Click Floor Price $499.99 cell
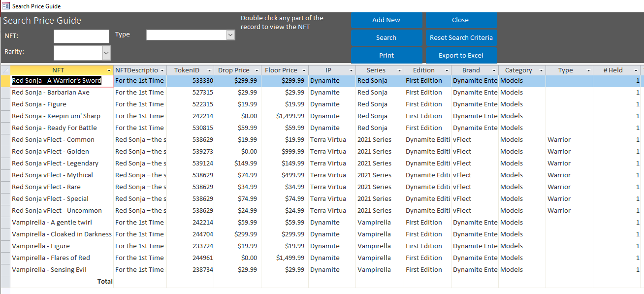Image resolution: width=644 pixels, height=294 pixels. click(x=285, y=175)
